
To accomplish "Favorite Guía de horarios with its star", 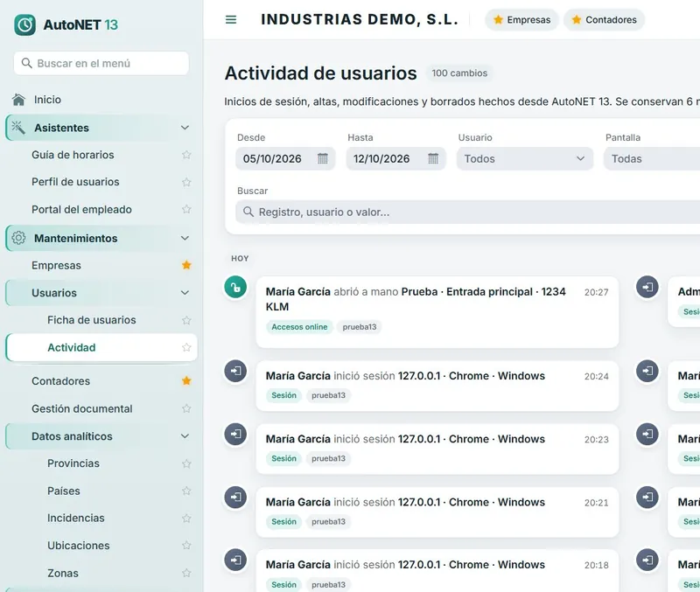I will click(186, 155).
